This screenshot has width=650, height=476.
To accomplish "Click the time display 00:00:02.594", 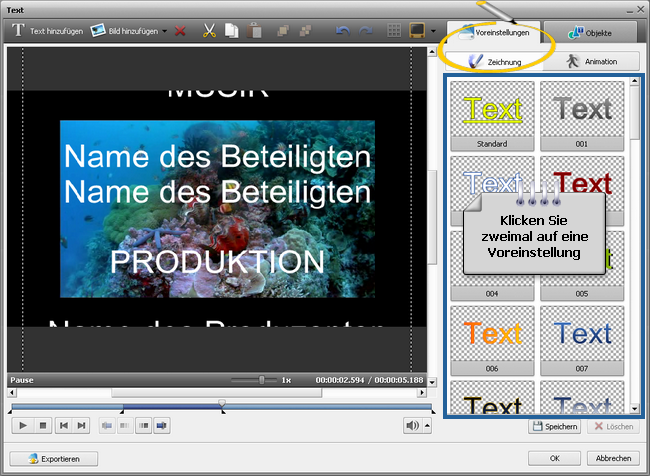I will (x=340, y=380).
